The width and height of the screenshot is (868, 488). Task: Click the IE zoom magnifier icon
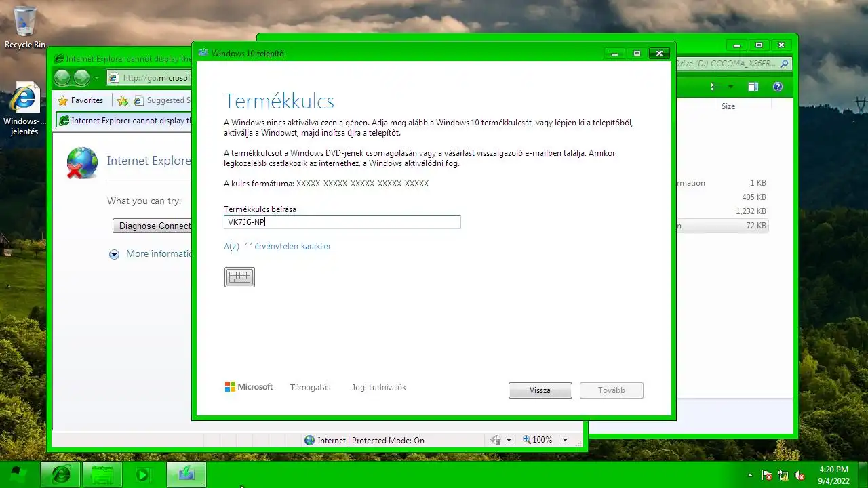pyautogui.click(x=527, y=440)
